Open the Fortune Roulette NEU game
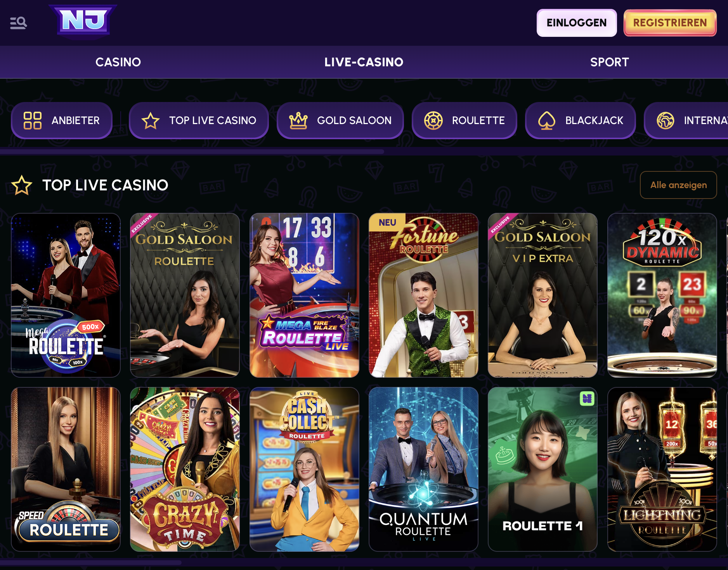Image resolution: width=728 pixels, height=570 pixels. click(x=423, y=295)
